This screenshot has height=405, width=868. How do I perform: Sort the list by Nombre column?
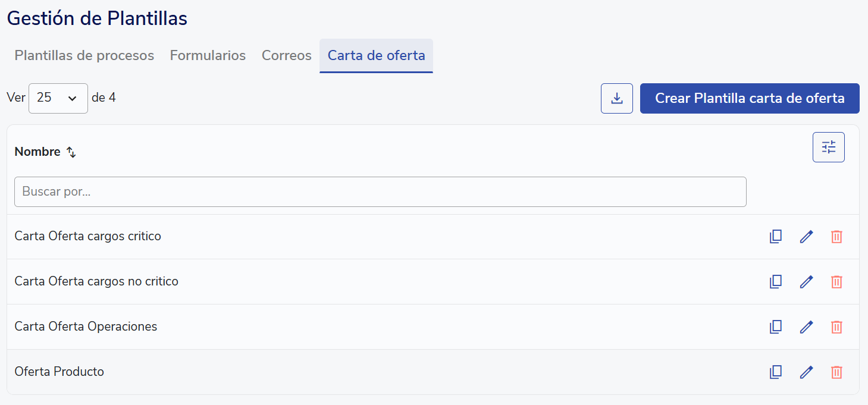71,152
